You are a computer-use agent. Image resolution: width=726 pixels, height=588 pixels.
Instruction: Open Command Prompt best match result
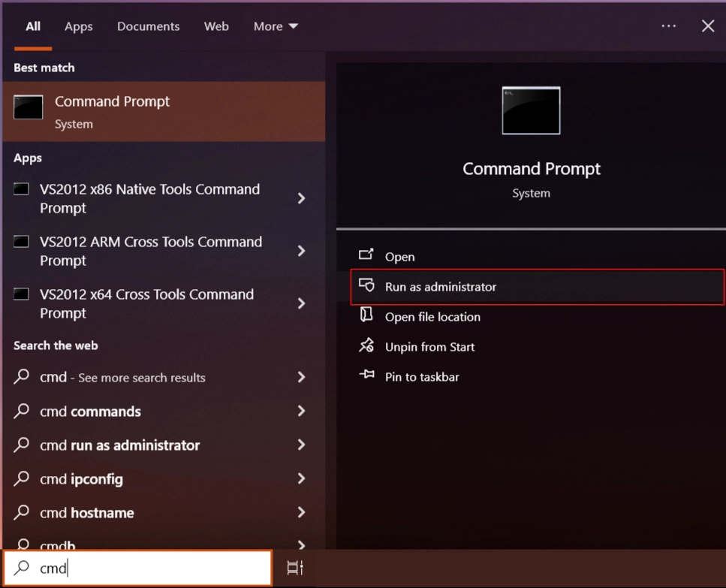tap(164, 112)
